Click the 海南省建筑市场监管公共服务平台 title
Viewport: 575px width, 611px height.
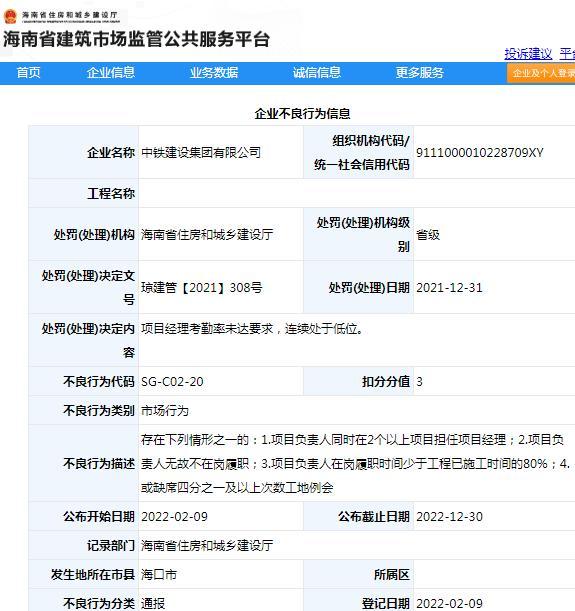136,39
